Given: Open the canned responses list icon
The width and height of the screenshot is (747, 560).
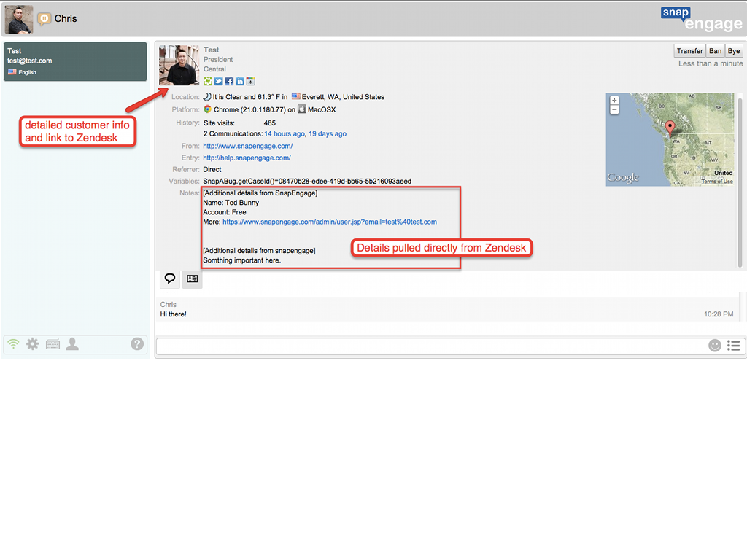Looking at the screenshot, I should [x=734, y=346].
